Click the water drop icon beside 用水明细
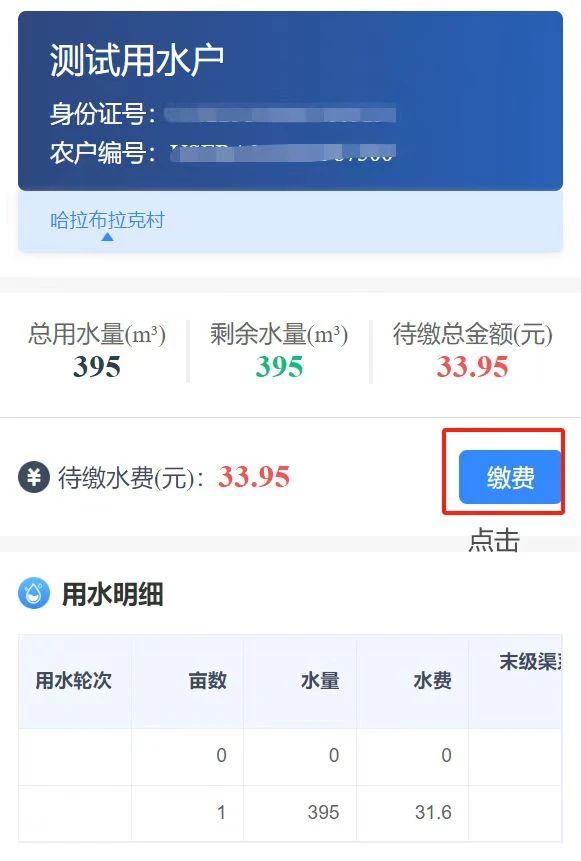581x861 pixels. point(34,593)
